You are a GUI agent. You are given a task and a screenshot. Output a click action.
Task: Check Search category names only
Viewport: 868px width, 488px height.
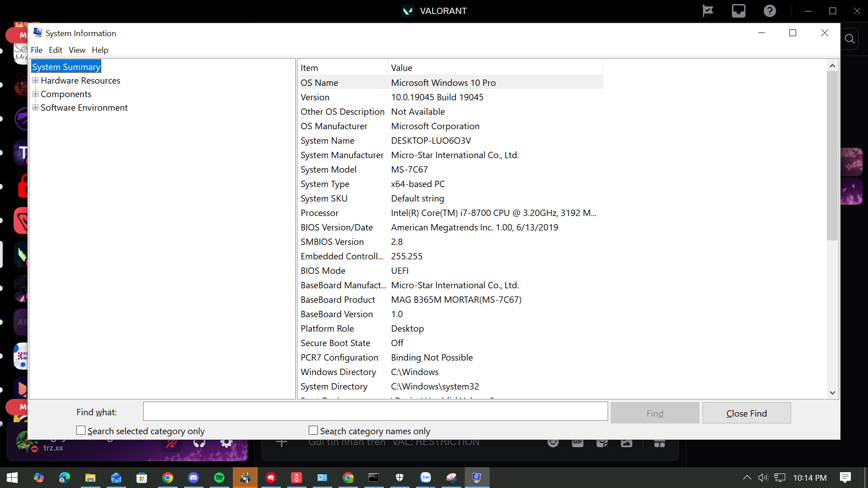313,431
